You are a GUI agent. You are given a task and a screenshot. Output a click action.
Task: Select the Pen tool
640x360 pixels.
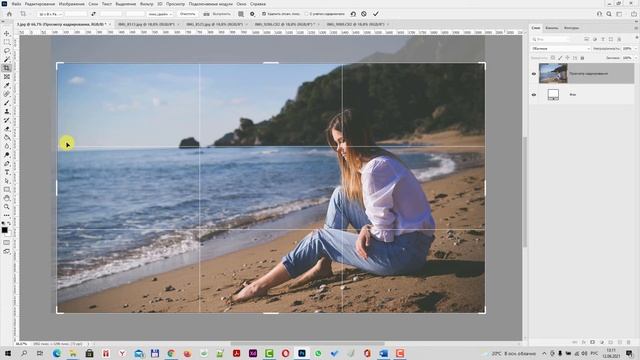click(x=7, y=163)
